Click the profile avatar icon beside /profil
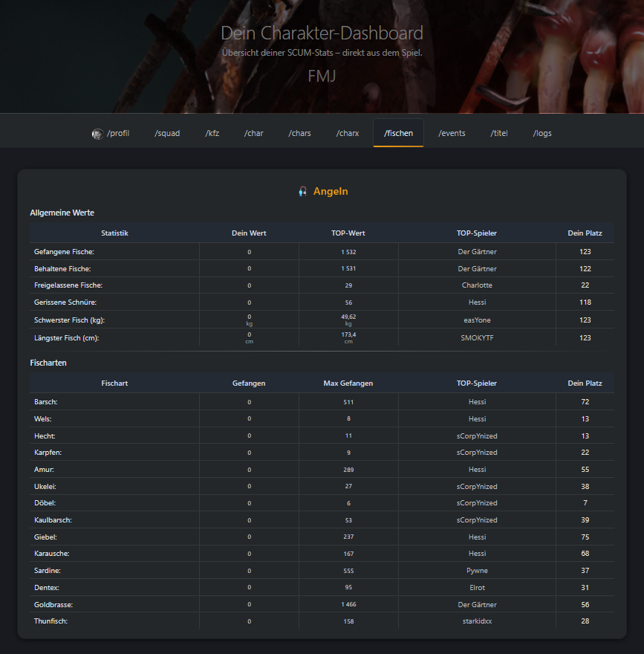This screenshot has width=644, height=654. click(97, 133)
